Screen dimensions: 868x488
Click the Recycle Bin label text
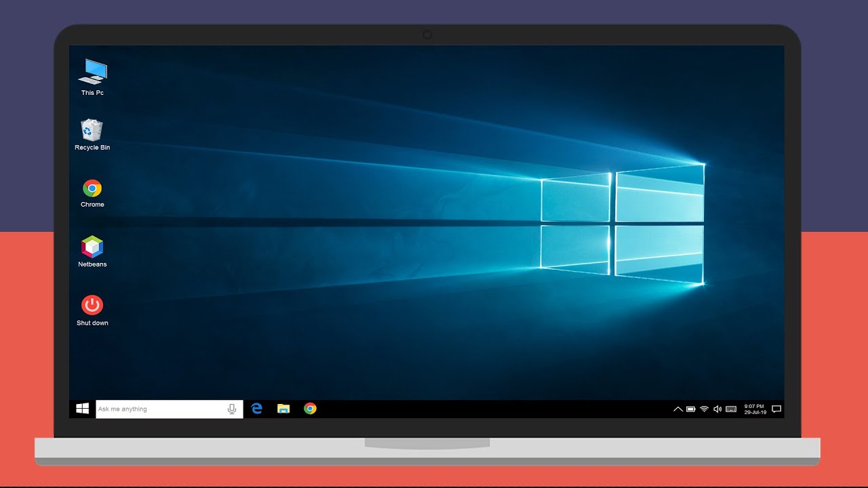[92, 148]
